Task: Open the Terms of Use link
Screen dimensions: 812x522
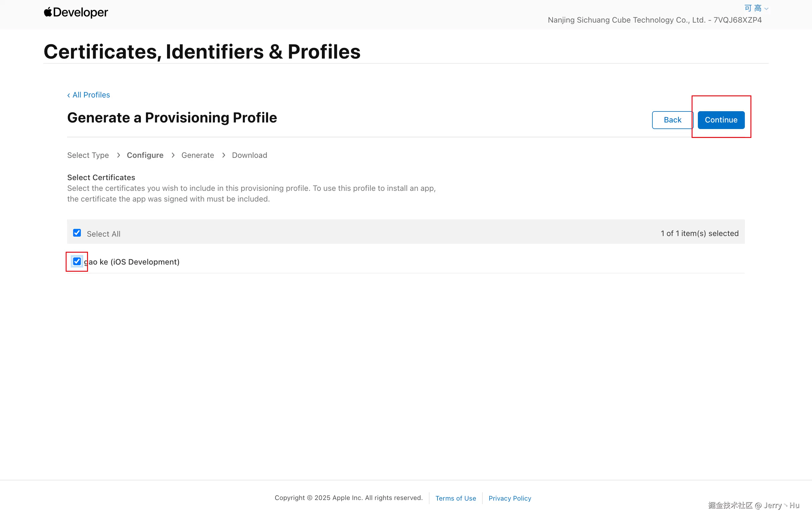Action: [455, 498]
